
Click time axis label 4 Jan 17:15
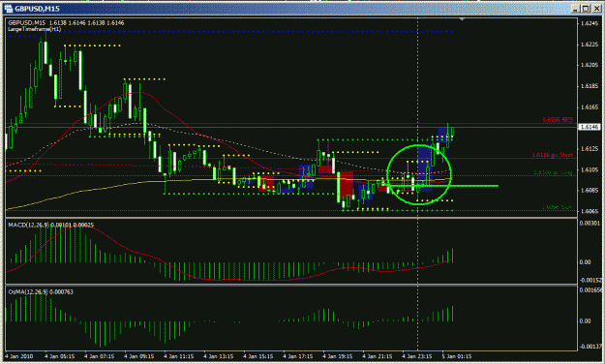pyautogui.click(x=298, y=356)
